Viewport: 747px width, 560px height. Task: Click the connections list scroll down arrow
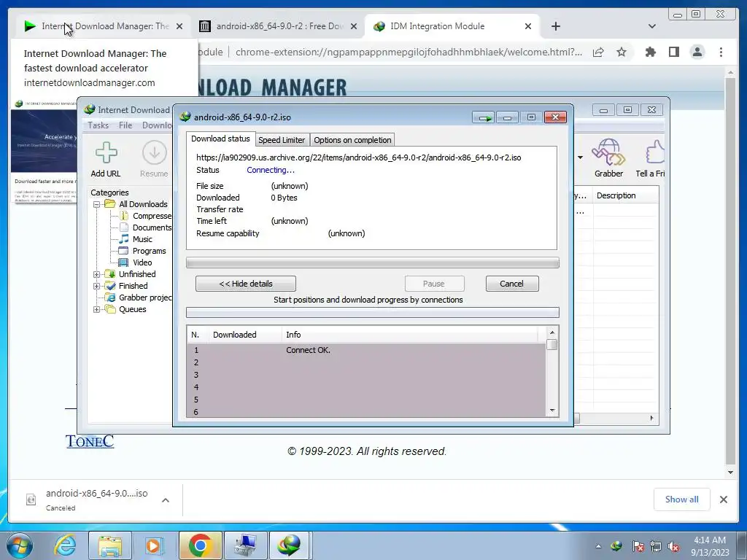pos(552,411)
